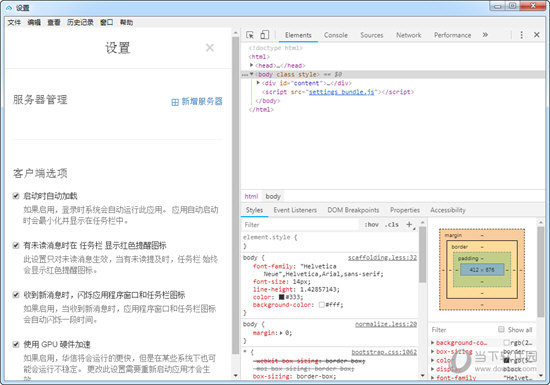Click the html breadcrumb item

pyautogui.click(x=251, y=196)
